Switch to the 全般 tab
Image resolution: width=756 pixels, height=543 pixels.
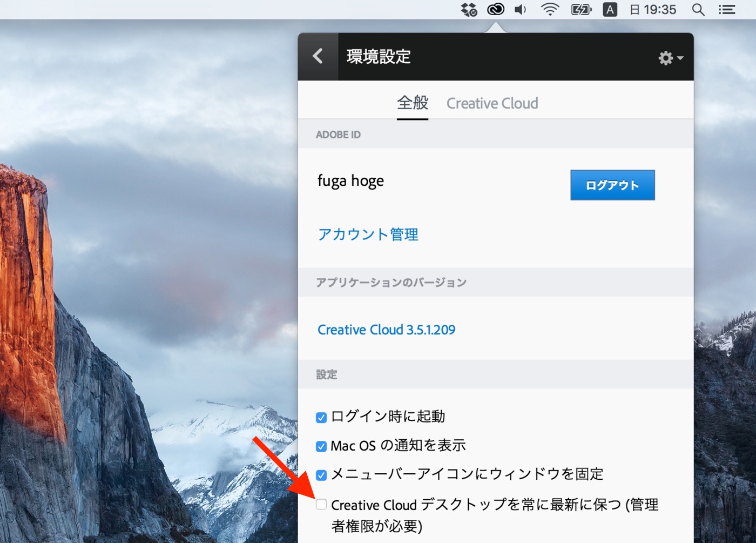coord(413,103)
